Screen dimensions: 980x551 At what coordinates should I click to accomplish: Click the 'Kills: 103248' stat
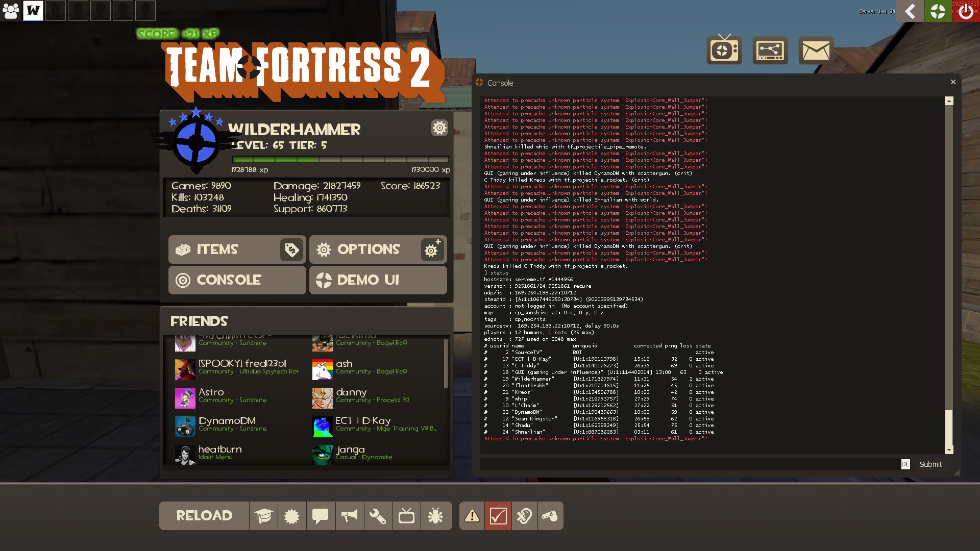click(198, 197)
